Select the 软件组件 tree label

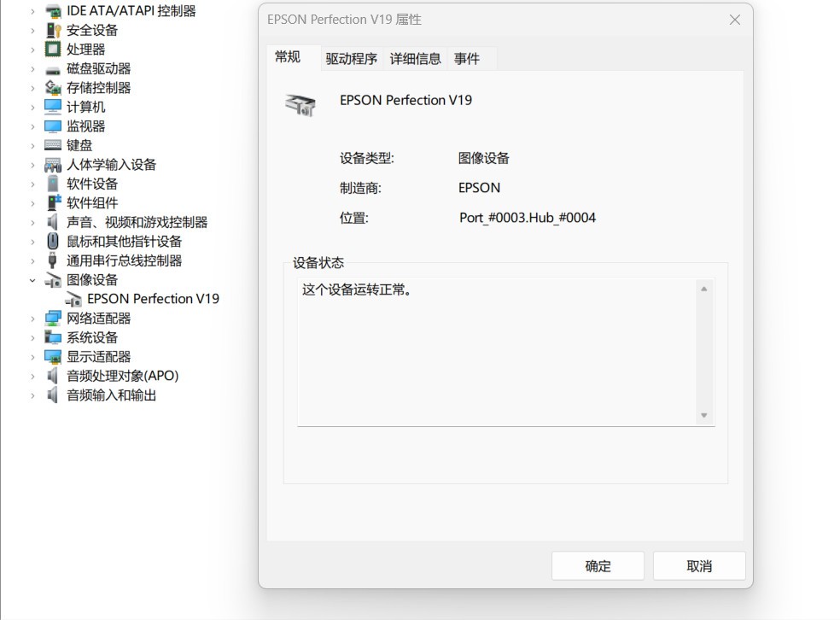pyautogui.click(x=92, y=203)
